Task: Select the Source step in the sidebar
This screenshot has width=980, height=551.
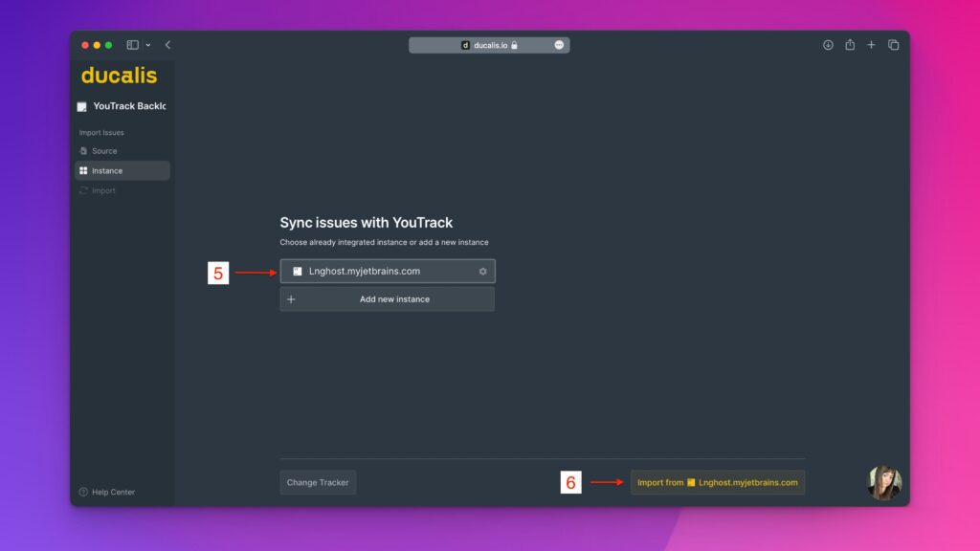Action: (102, 150)
